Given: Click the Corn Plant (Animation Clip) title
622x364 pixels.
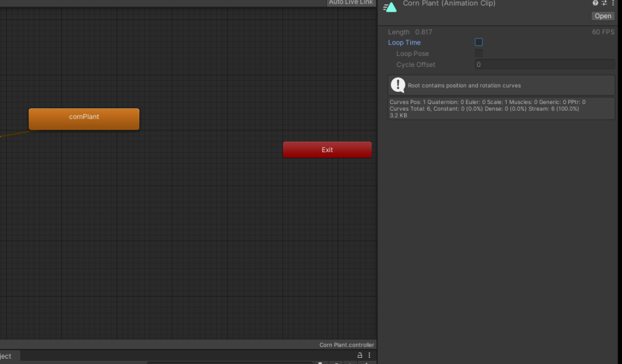Looking at the screenshot, I should 449,4.
